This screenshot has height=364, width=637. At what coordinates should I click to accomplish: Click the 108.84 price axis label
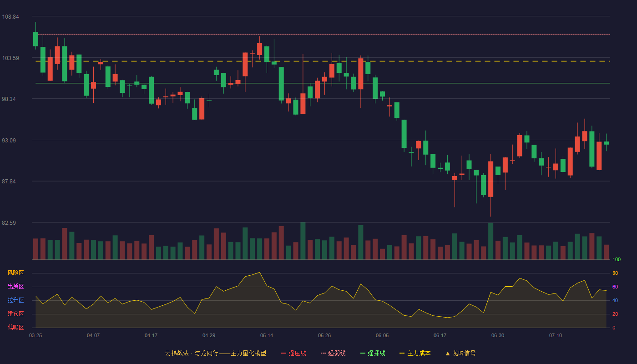[x=10, y=17]
